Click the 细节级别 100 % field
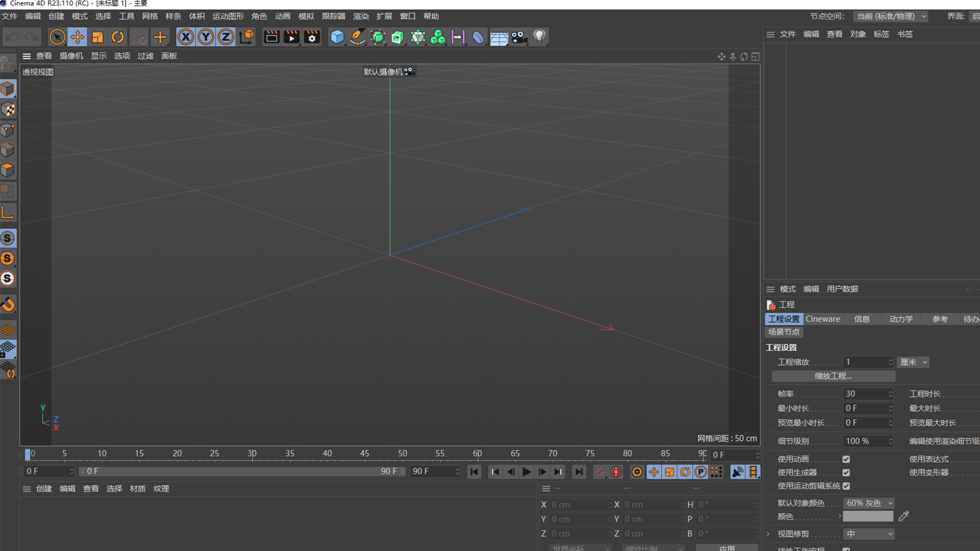 click(868, 441)
